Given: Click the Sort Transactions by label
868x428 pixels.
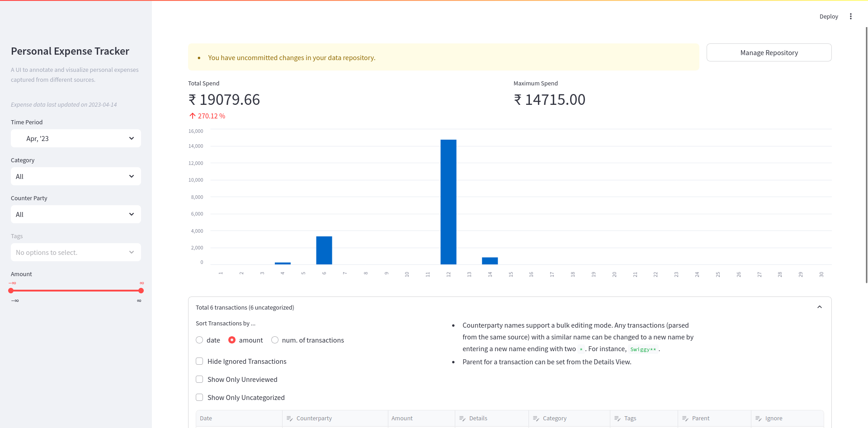Looking at the screenshot, I should tap(226, 323).
